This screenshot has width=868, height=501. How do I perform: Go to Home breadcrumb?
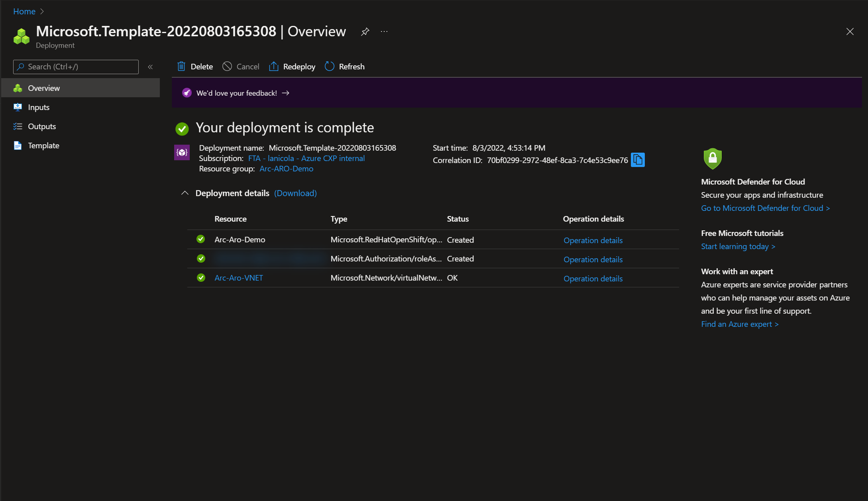pyautogui.click(x=24, y=12)
